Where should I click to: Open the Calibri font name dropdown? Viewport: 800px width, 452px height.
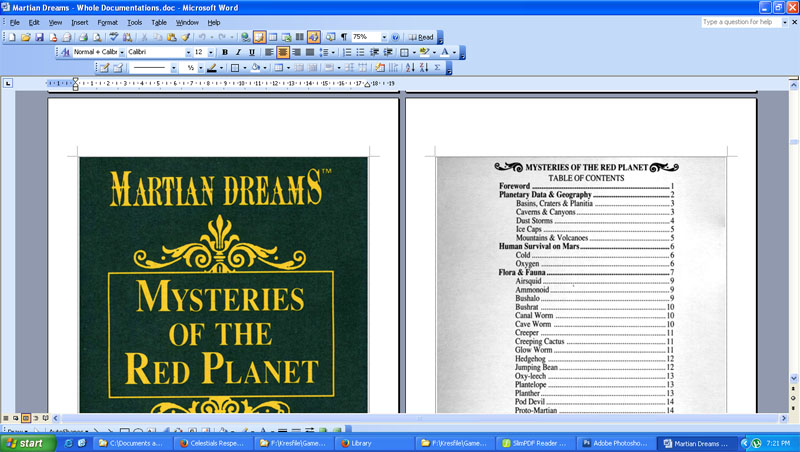188,52
